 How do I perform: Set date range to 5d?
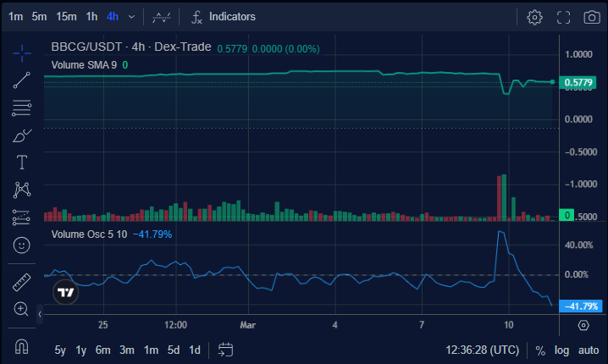[174, 350]
